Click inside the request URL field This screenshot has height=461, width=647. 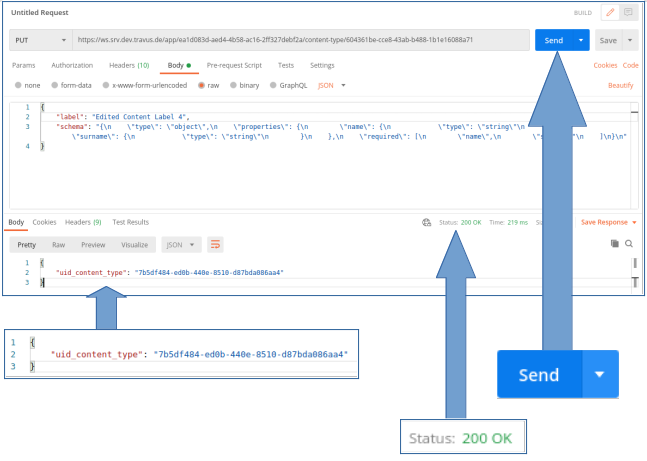point(300,40)
